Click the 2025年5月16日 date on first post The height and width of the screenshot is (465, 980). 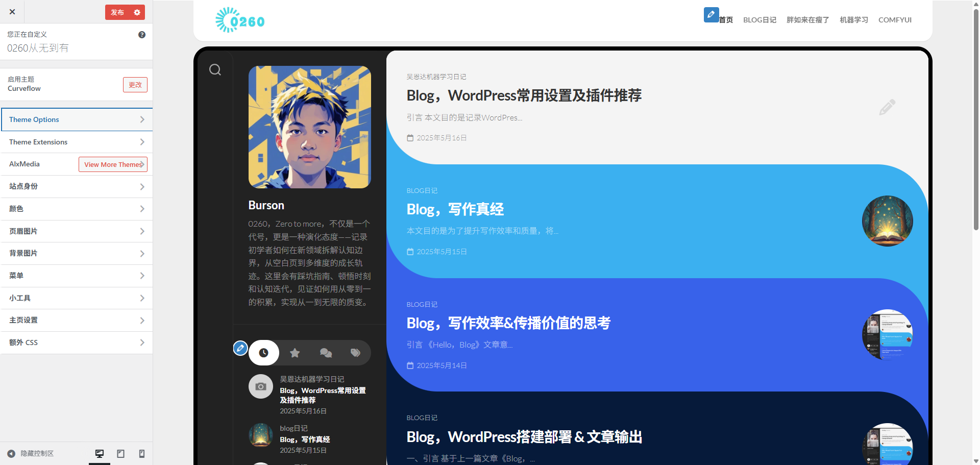click(442, 138)
